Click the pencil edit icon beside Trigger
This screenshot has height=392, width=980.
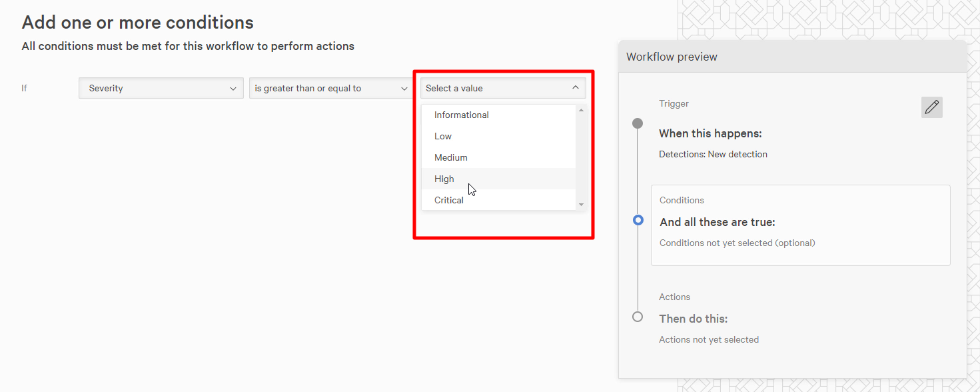point(931,107)
